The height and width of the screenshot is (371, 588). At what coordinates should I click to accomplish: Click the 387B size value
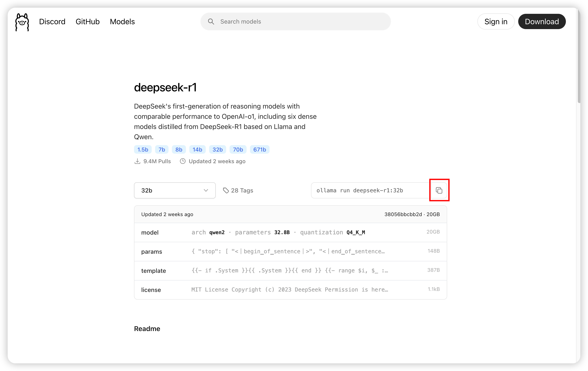433,270
